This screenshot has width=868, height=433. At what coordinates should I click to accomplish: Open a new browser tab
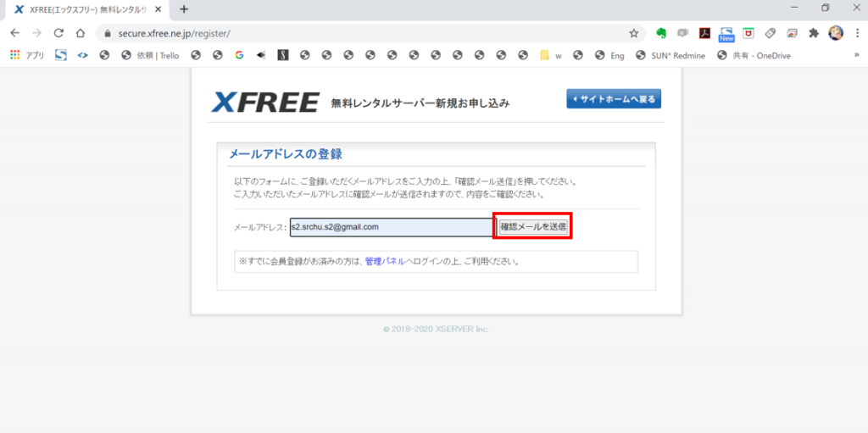point(184,9)
